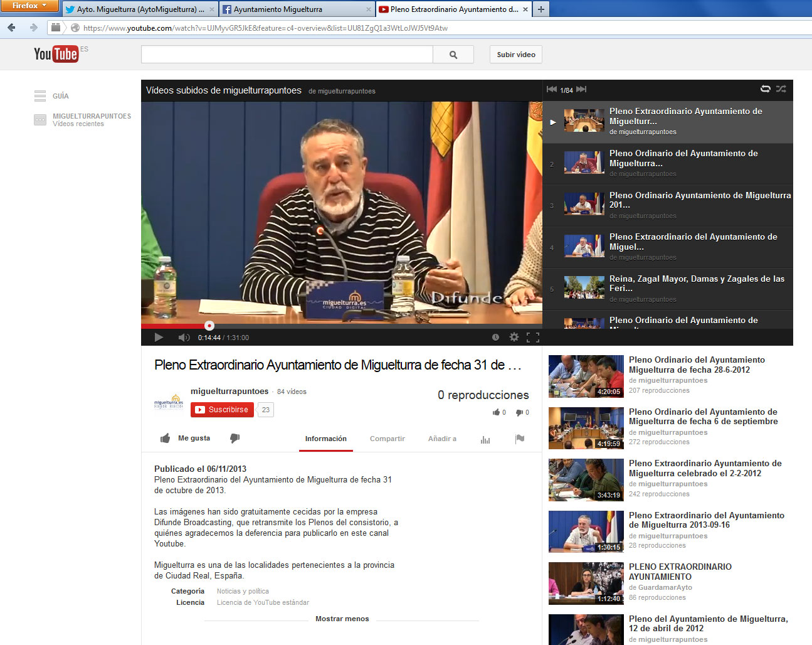
Task: Collapse description with Mostrar menos
Action: (342, 619)
